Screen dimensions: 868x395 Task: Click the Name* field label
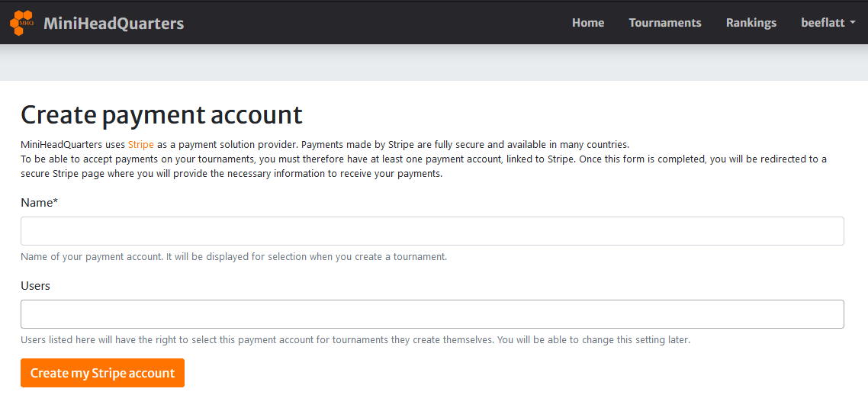(x=39, y=203)
